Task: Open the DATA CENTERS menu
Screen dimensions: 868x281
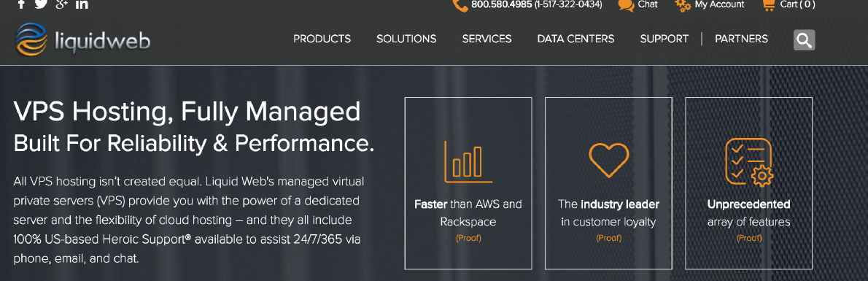Action: [x=576, y=39]
